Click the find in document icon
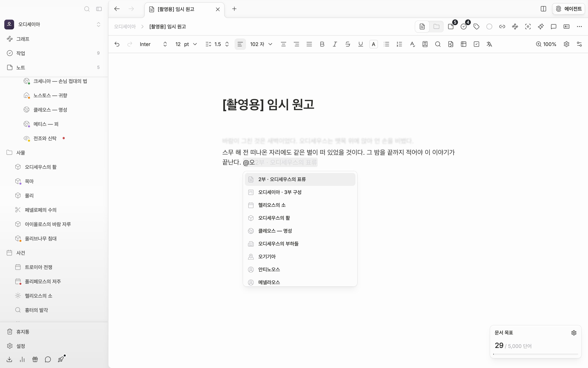The image size is (588, 368). pos(438,44)
